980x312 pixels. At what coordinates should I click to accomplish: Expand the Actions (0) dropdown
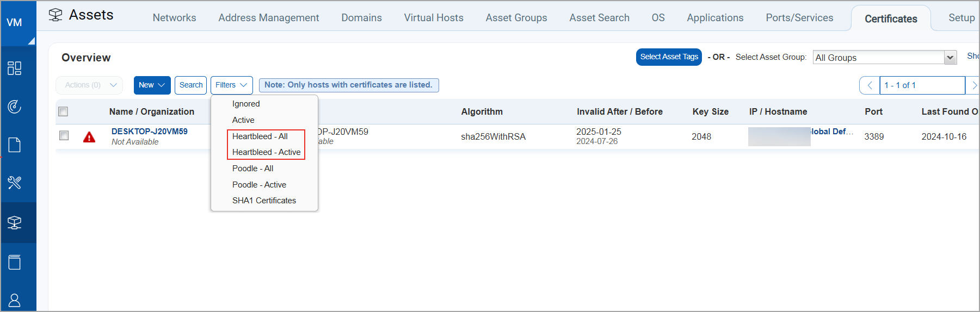[90, 85]
